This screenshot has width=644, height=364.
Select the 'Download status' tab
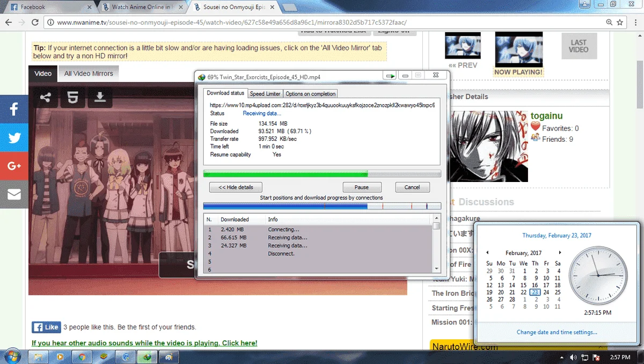[x=225, y=93]
